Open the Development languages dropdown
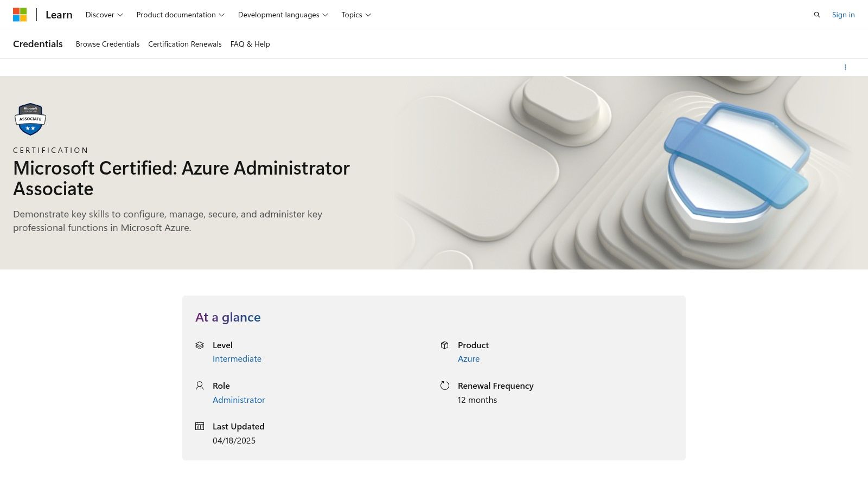 [283, 15]
